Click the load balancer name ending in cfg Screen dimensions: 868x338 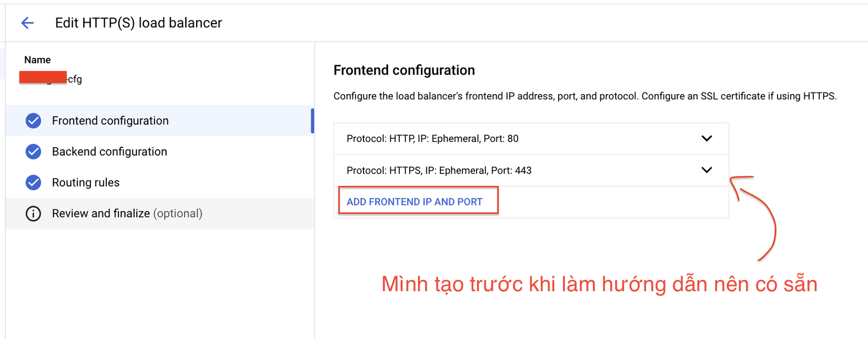point(74,79)
